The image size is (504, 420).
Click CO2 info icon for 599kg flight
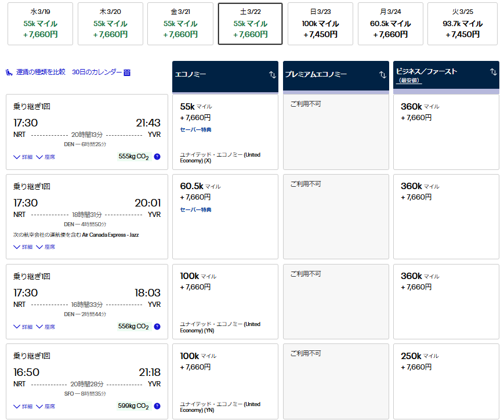157,406
